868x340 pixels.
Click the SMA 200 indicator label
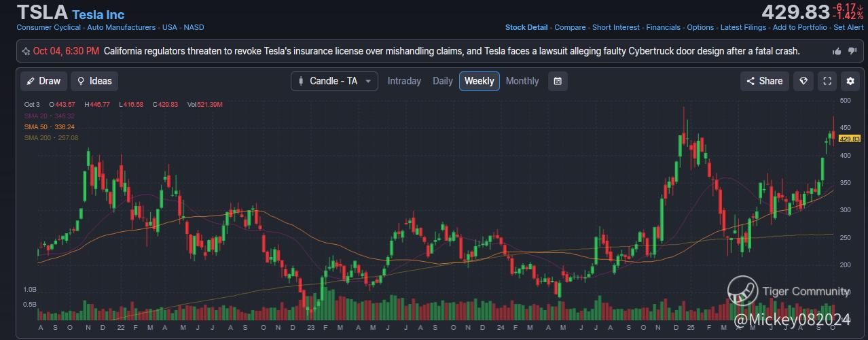pyautogui.click(x=52, y=137)
